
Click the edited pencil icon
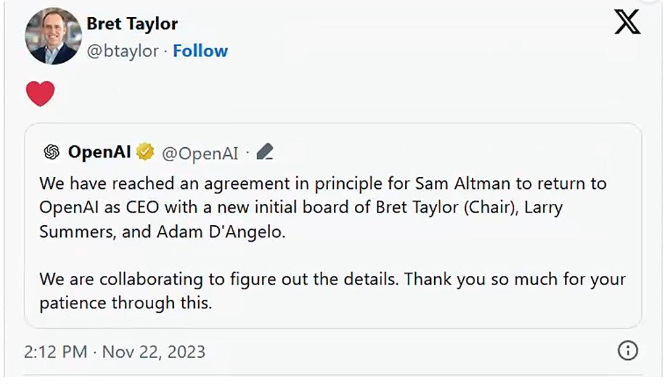click(265, 152)
